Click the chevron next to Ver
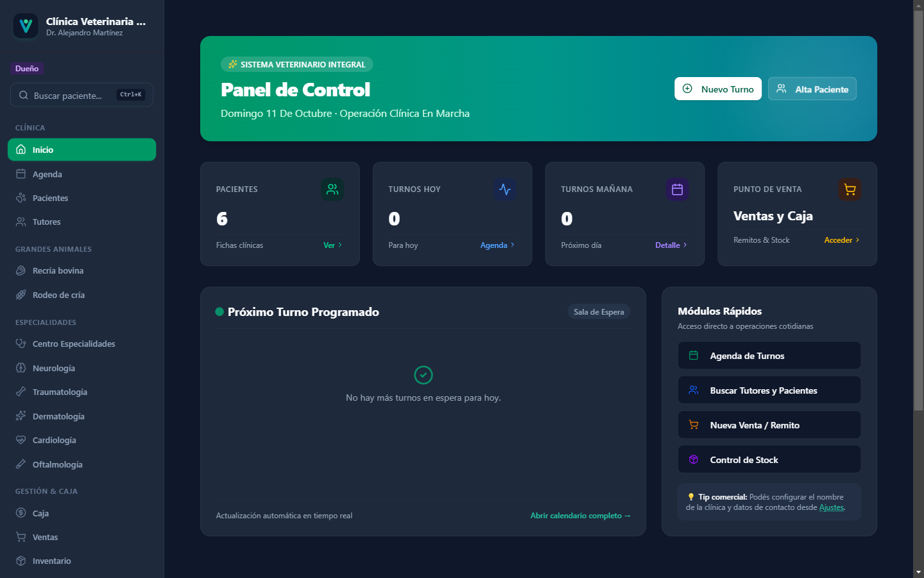This screenshot has width=924, height=578. tap(340, 245)
